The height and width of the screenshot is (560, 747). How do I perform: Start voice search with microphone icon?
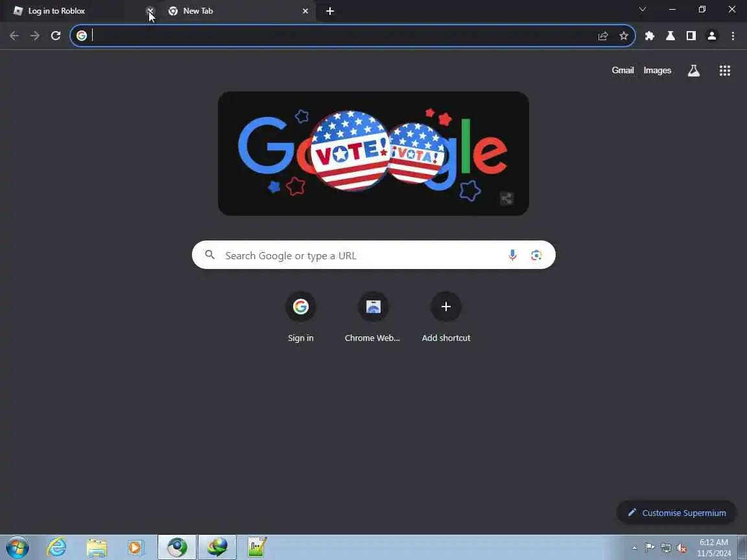(512, 255)
